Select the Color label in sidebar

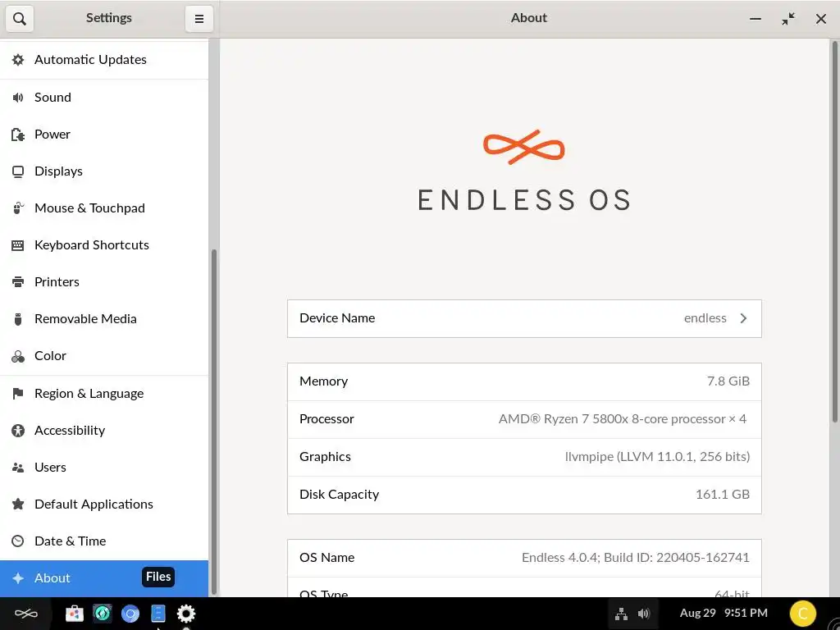(x=50, y=356)
